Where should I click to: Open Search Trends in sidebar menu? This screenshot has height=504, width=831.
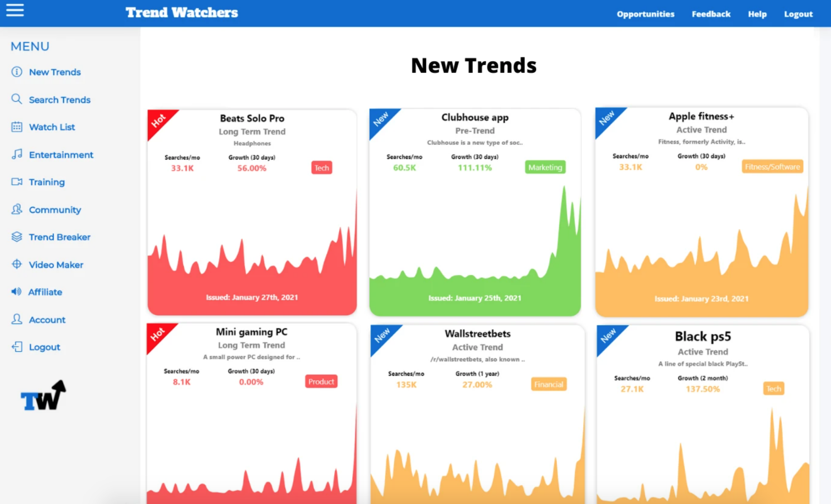[x=59, y=100]
